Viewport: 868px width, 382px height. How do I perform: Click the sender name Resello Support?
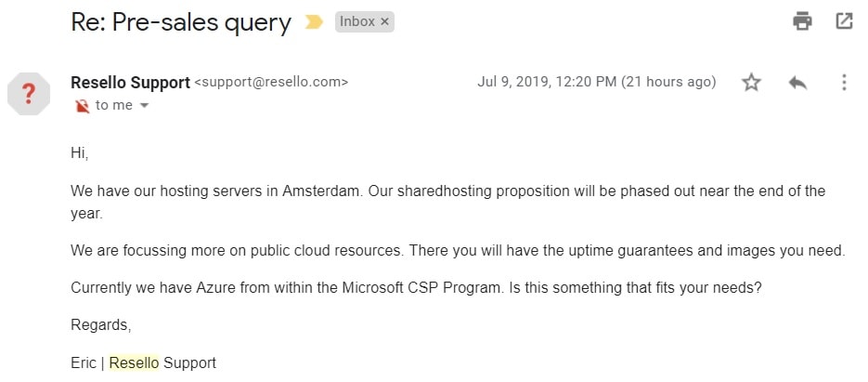point(130,83)
